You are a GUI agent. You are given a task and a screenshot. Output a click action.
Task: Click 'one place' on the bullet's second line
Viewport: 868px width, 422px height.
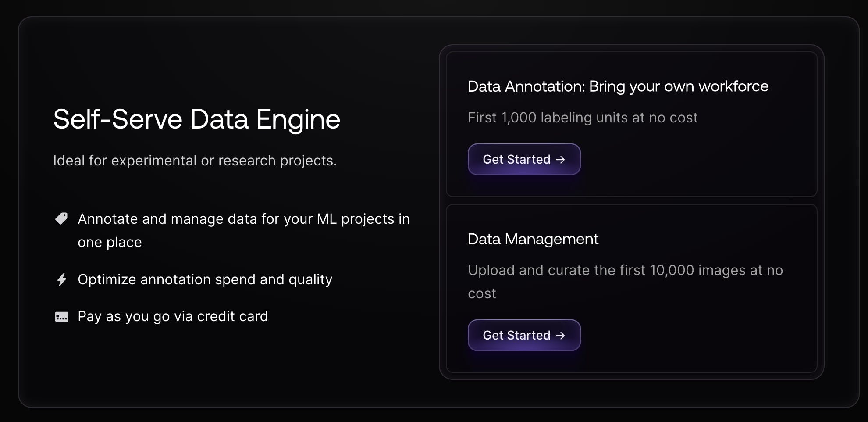point(110,242)
